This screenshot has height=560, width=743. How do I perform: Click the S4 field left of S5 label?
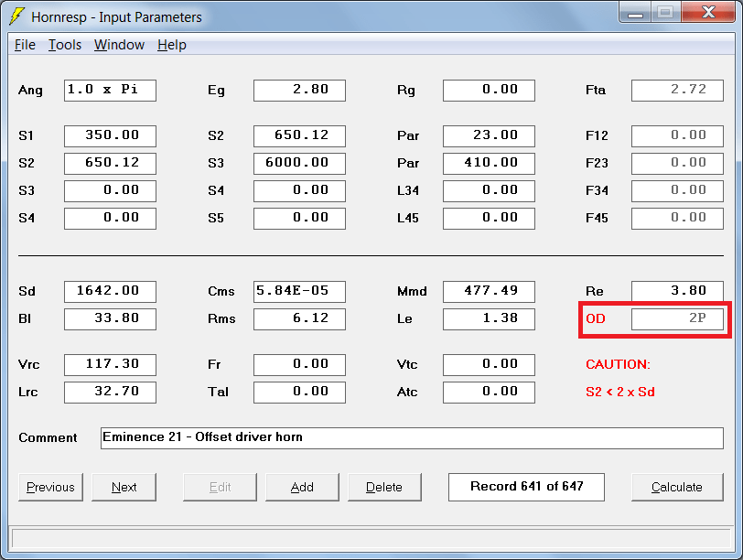(110, 219)
